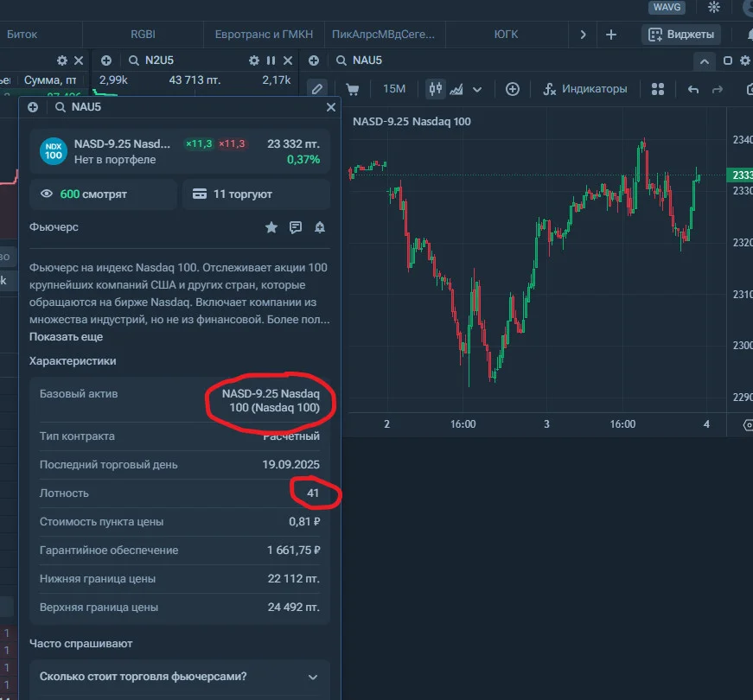Add group link in NAU5 popup header
Screen dimensions: 753x700
(33, 107)
